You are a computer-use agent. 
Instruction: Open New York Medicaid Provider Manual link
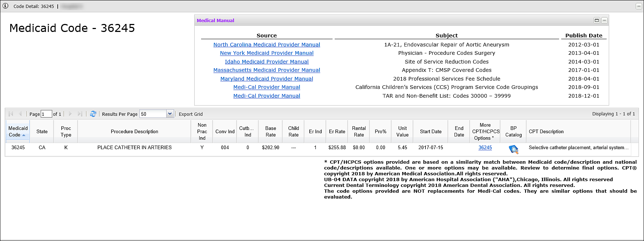pyautogui.click(x=266, y=53)
